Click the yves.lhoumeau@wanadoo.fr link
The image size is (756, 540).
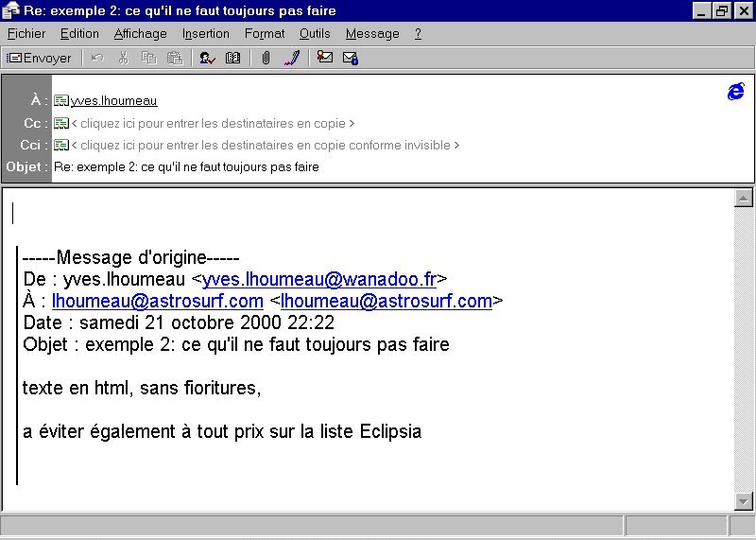[319, 279]
